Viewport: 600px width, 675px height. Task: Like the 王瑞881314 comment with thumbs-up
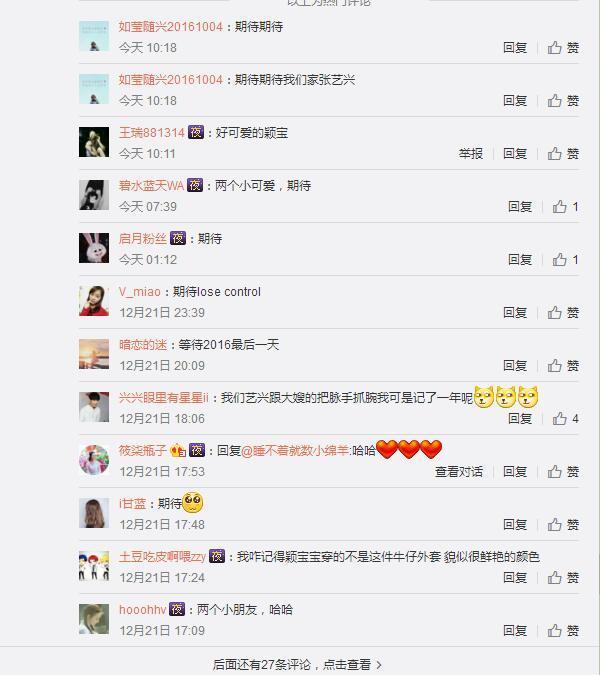click(x=563, y=154)
